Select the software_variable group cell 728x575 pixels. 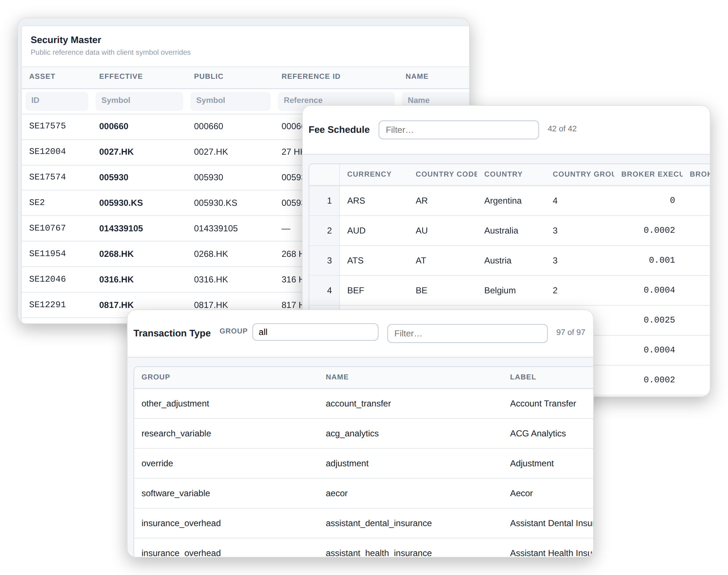click(x=176, y=493)
